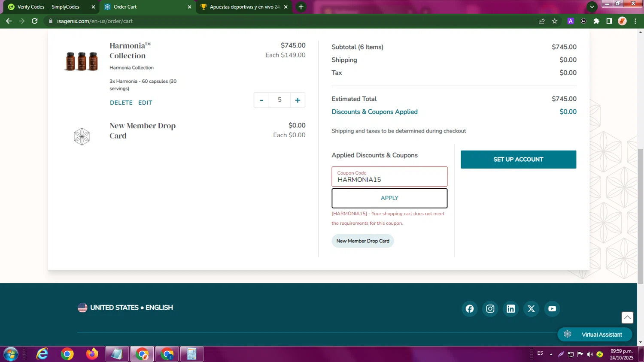Click the New Member Drop Card chip

pos(363,241)
